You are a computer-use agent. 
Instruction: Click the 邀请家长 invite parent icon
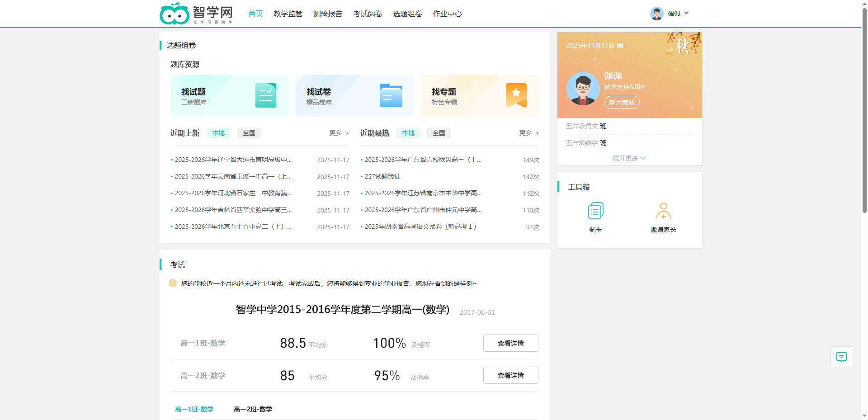(x=663, y=211)
